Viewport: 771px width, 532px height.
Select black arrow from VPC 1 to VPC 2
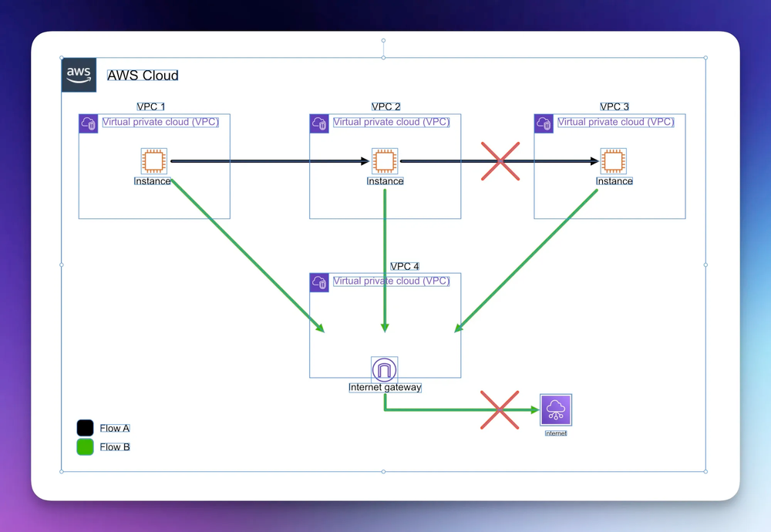(x=269, y=161)
